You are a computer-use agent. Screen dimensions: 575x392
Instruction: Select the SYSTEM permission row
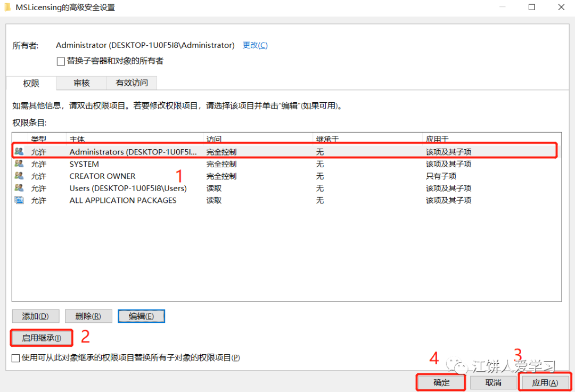coord(286,164)
